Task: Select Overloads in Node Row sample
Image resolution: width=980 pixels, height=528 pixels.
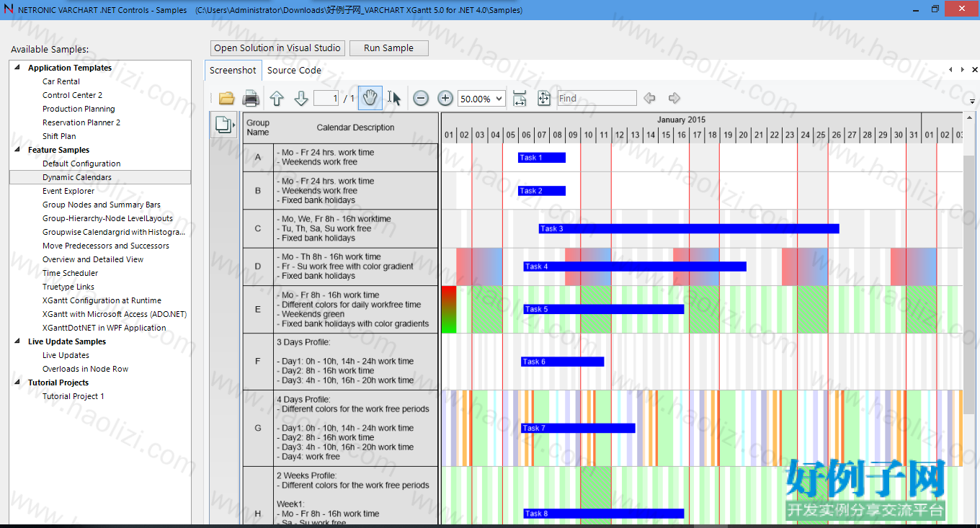Action: click(x=85, y=369)
